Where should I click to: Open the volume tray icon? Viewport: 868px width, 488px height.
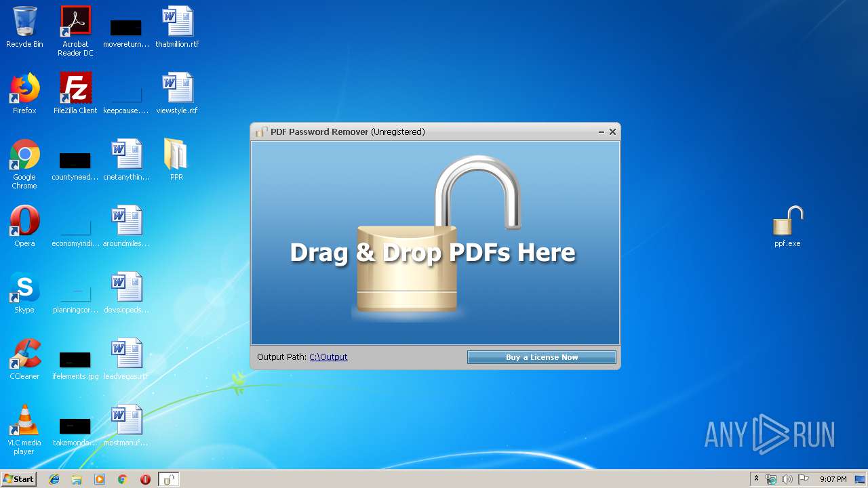pyautogui.click(x=787, y=479)
